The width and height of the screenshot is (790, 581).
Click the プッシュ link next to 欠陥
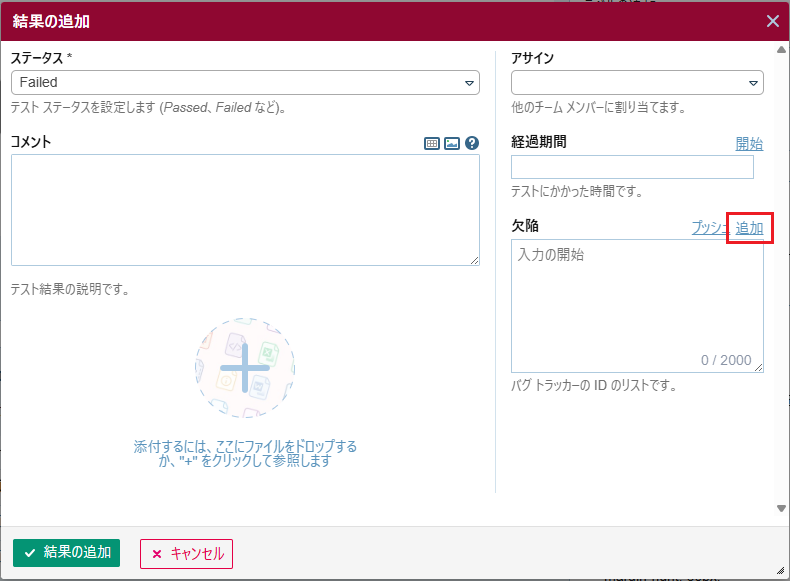click(x=709, y=228)
